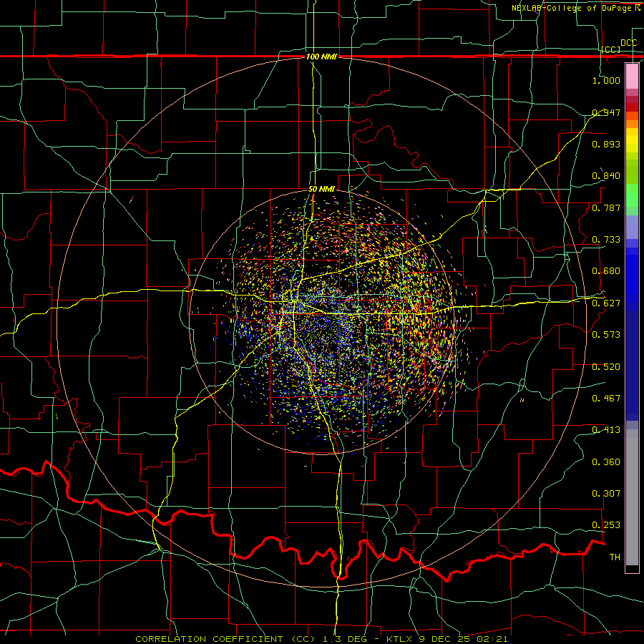This screenshot has height=644, width=644.
Task: Click the 0.733 scale value
Action: tap(606, 240)
